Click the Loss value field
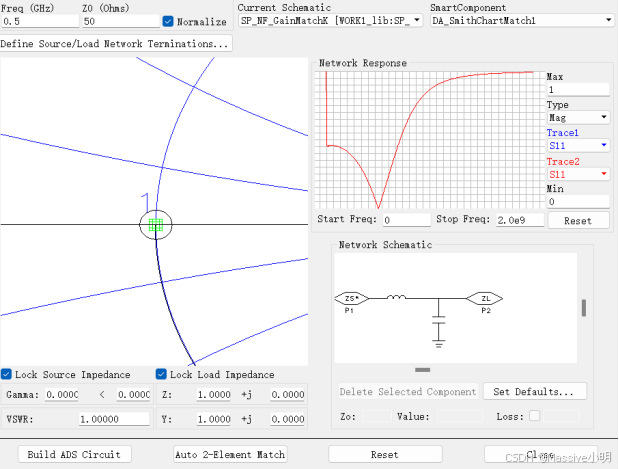Screen dimensions: 619x469 point(562,416)
